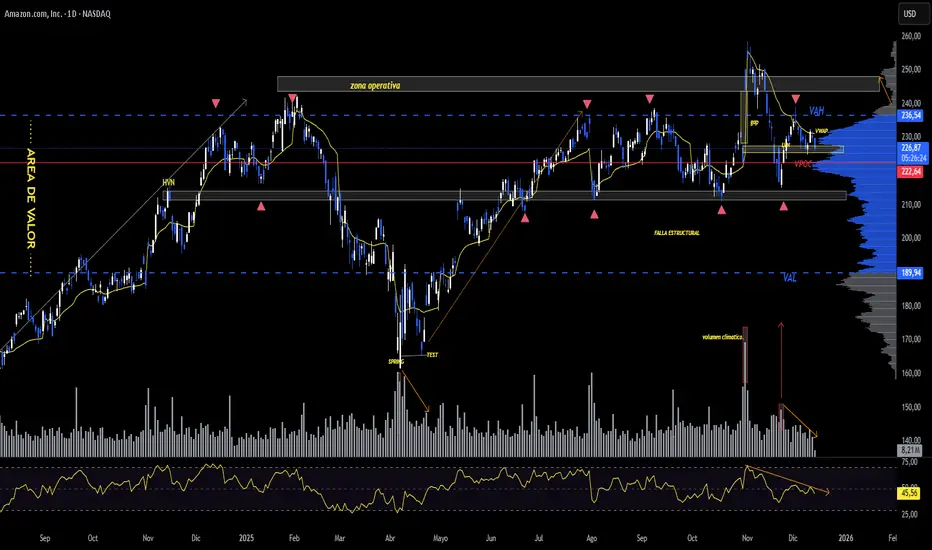Image resolution: width=932 pixels, height=550 pixels.
Task: Click the blue 236,54 price tag
Action: click(909, 116)
